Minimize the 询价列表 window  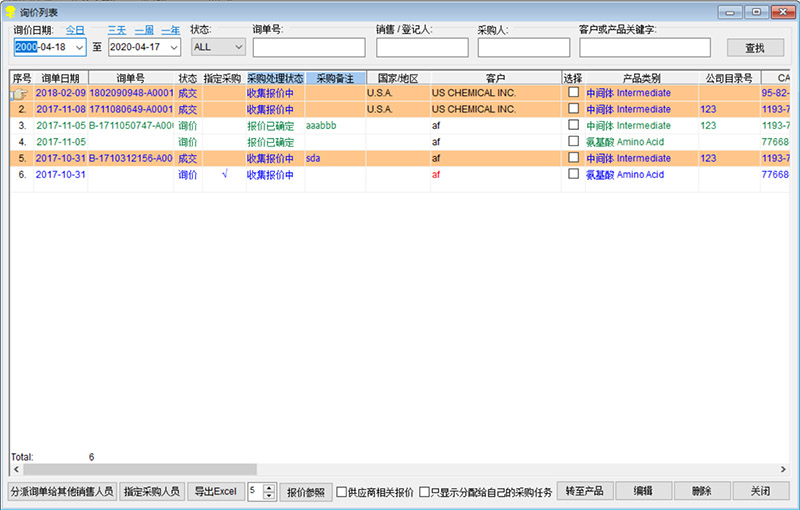coord(731,11)
